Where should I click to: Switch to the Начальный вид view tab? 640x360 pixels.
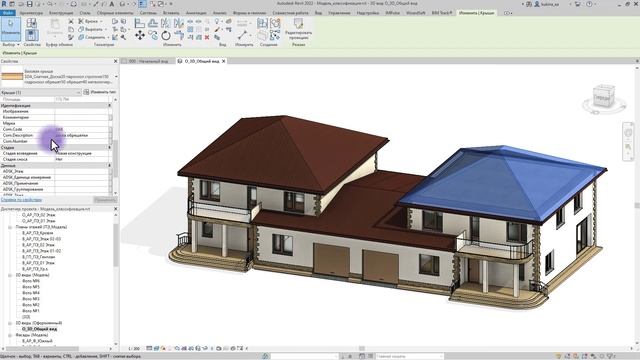149,61
